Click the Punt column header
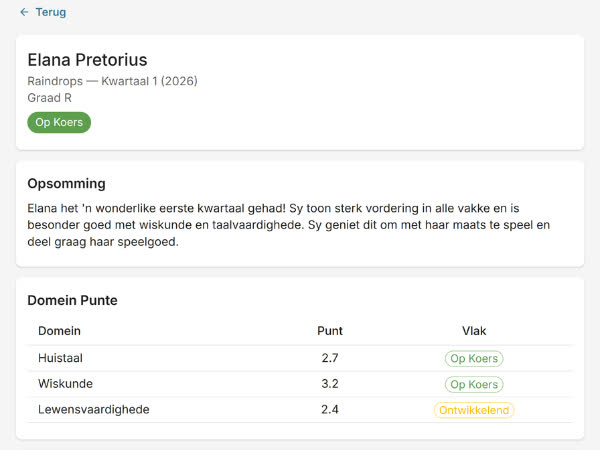This screenshot has height=450, width=600. 330,331
